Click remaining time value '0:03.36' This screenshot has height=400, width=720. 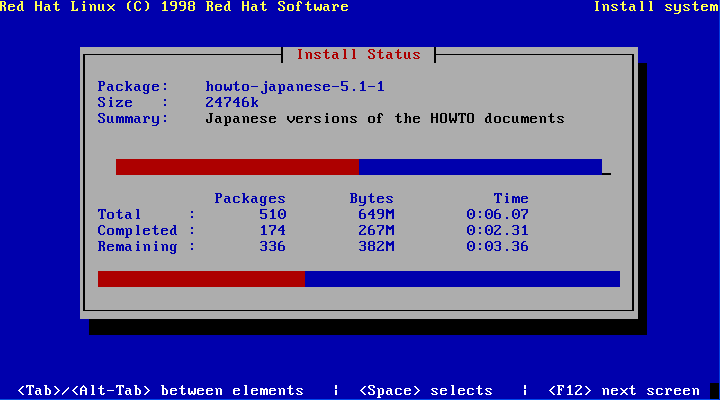(x=497, y=247)
